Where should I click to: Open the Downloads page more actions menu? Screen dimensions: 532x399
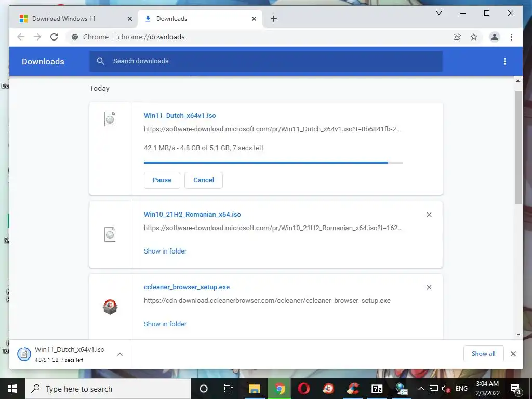[x=505, y=61]
